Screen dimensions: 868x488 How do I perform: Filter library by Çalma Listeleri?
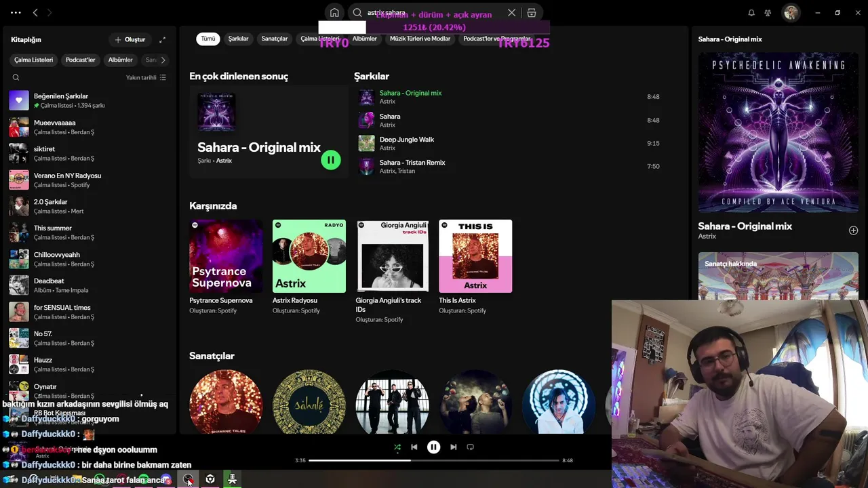pyautogui.click(x=33, y=60)
